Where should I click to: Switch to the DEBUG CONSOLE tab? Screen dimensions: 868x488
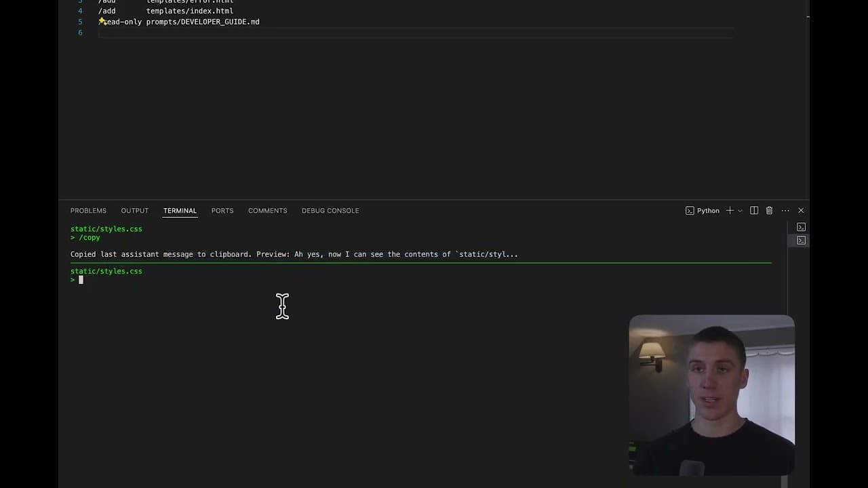point(330,211)
